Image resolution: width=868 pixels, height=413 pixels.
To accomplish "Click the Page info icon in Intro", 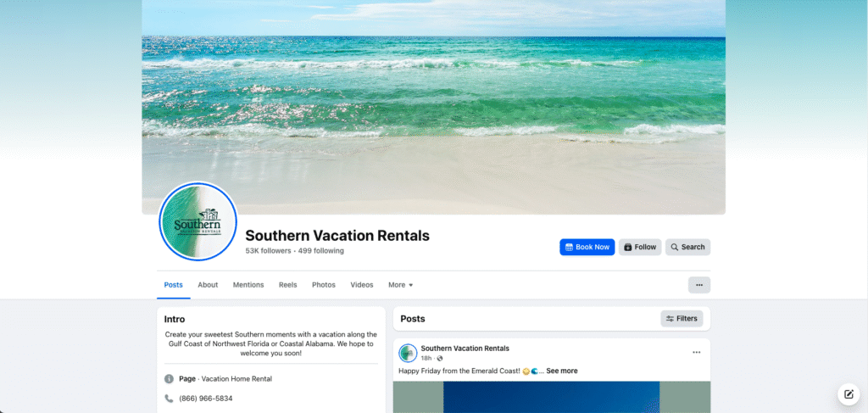I will click(x=169, y=379).
